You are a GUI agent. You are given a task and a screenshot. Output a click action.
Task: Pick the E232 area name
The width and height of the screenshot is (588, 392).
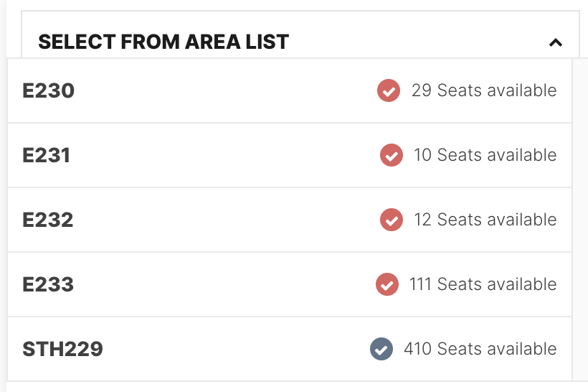[x=47, y=220]
